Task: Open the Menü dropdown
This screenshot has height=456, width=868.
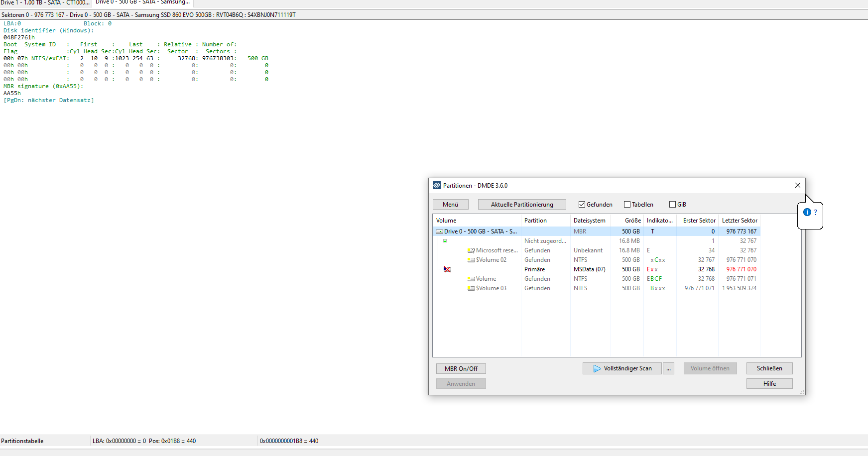Action: click(450, 204)
